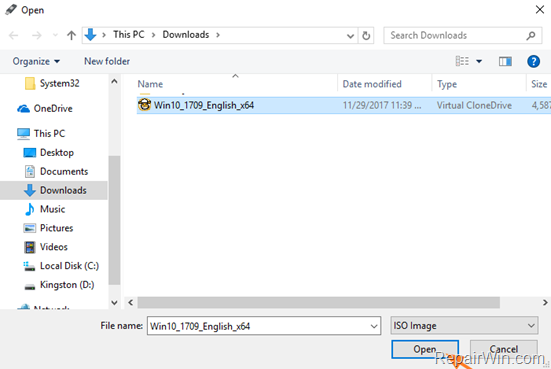Click the 11/29/2017 11:39 date cell
This screenshot has height=369, width=551.
point(382,105)
